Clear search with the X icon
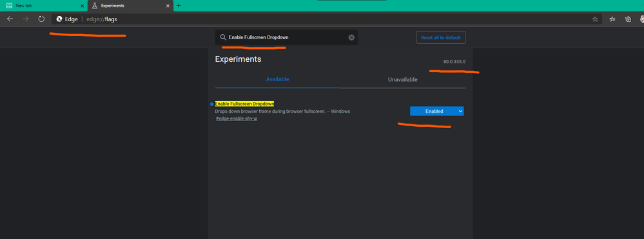The image size is (644, 239). tap(351, 37)
